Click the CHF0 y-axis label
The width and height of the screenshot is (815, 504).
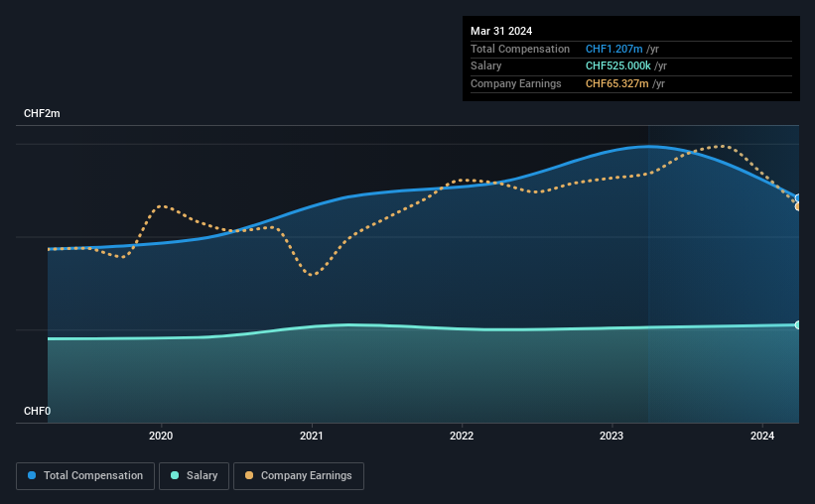coord(38,411)
